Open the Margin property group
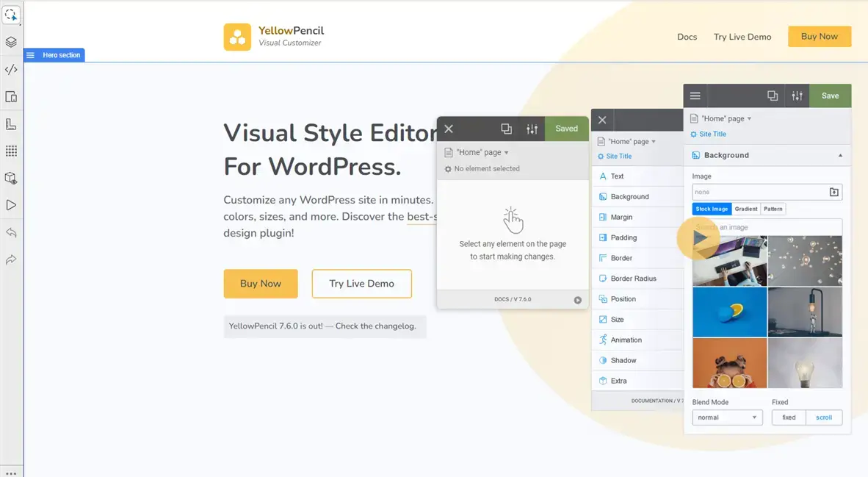This screenshot has height=477, width=868. click(637, 217)
